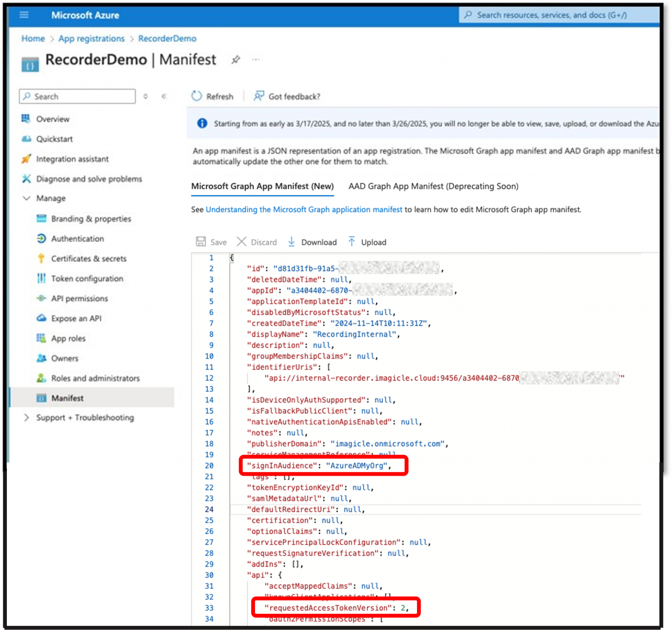Collapse the sidebar navigation pane
The image size is (672, 630).
click(x=164, y=97)
